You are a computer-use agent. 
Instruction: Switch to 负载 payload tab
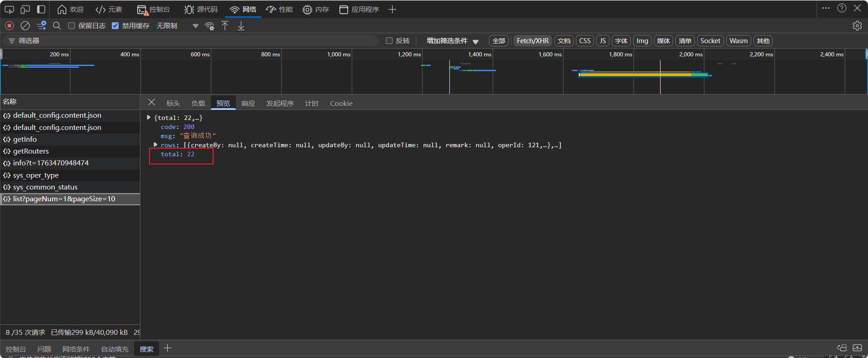(x=198, y=103)
